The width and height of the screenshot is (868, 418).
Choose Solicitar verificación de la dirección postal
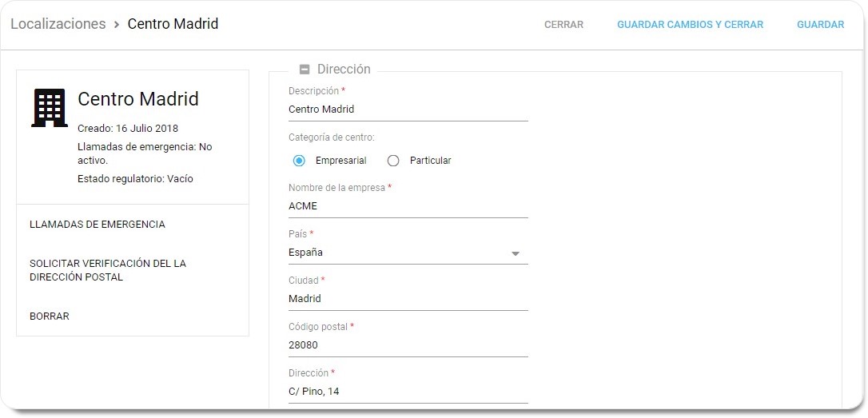(108, 270)
